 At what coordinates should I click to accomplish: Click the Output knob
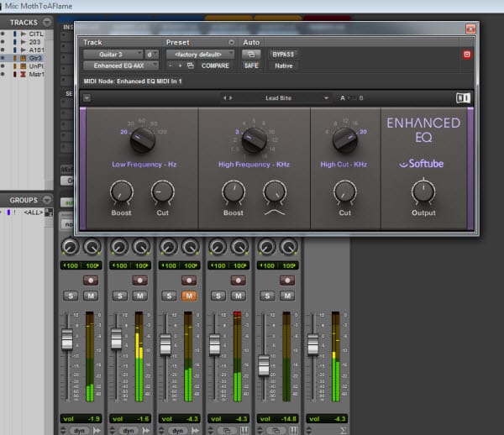[423, 192]
